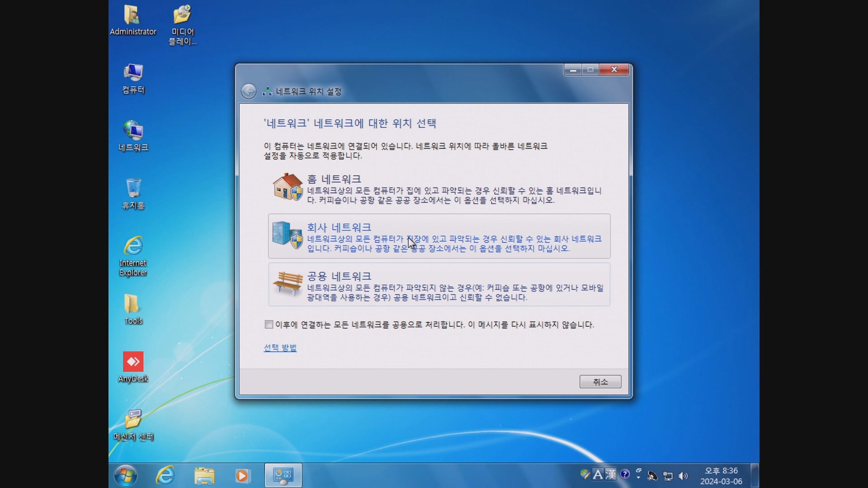Select the 네트워크 desktop icon

(133, 136)
